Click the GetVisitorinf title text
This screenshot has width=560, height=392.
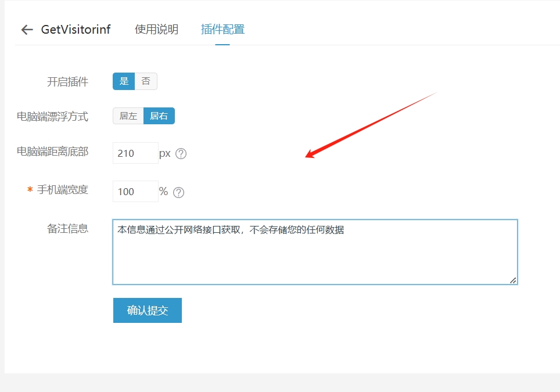76,29
